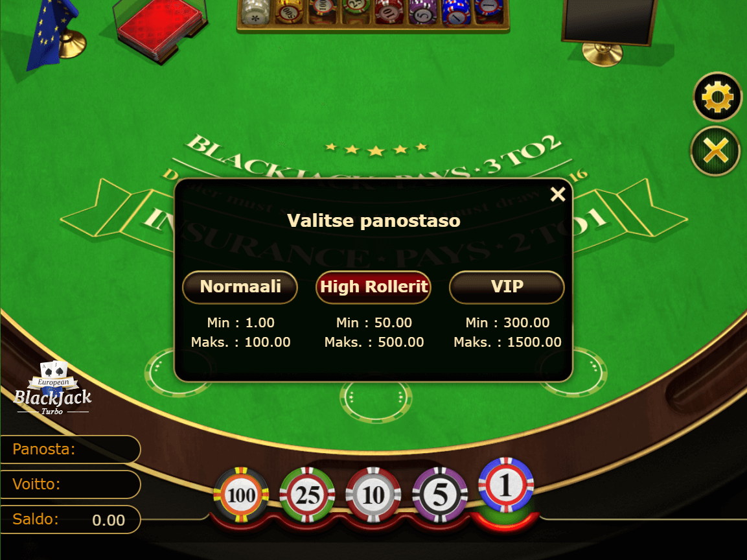Click the round yellow X exit icon
This screenshot has width=747, height=560.
pyautogui.click(x=715, y=151)
